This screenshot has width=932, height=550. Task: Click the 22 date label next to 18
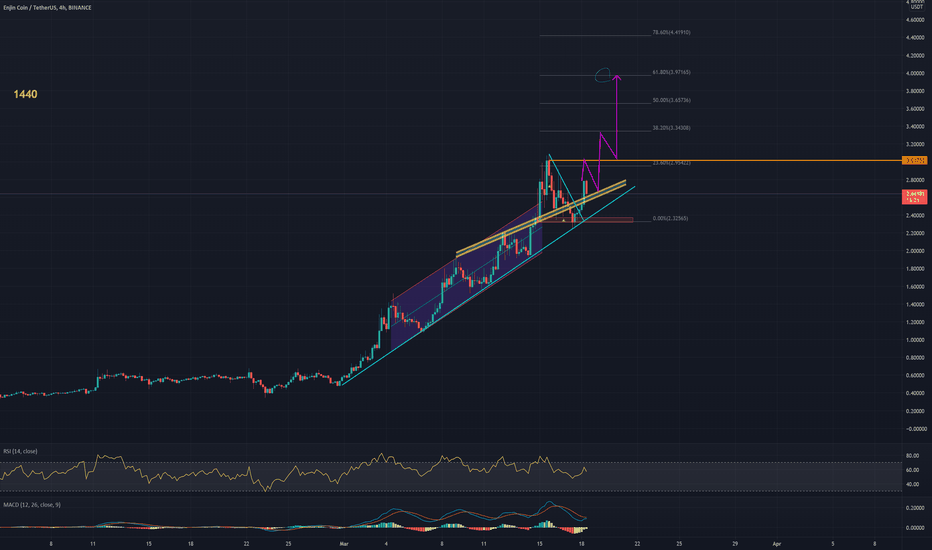click(637, 543)
